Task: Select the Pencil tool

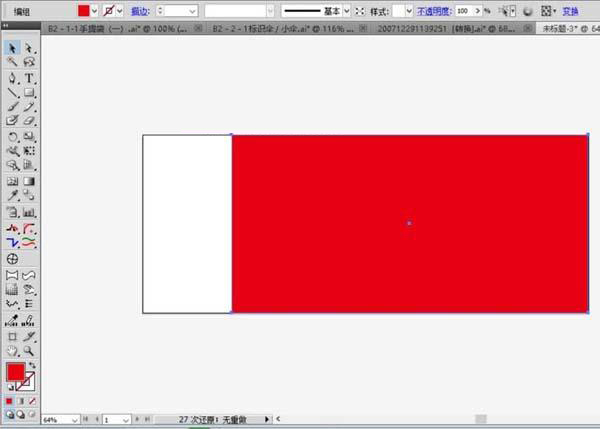Action: click(29, 107)
